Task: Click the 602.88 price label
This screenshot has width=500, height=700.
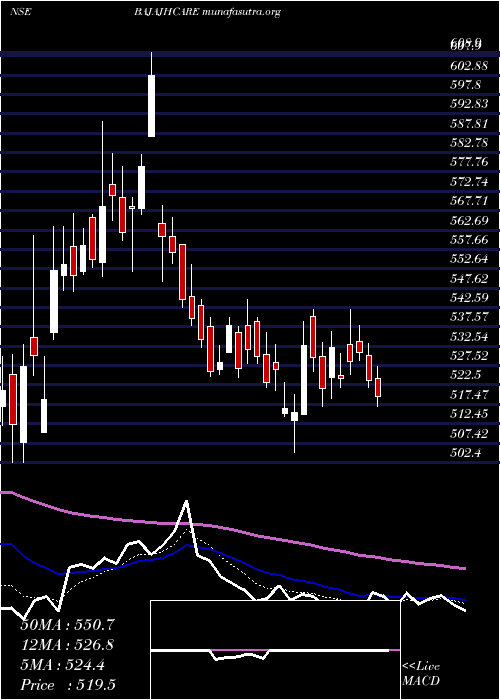Action: 471,65
